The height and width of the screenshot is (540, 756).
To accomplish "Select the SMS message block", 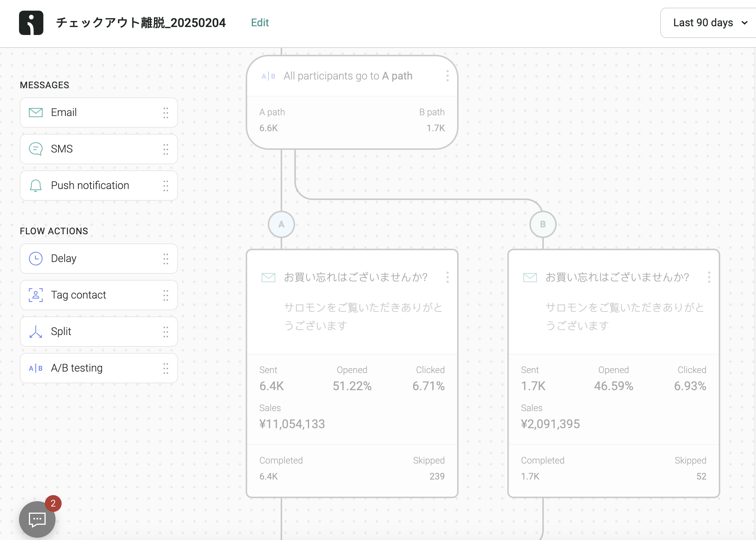I will coord(99,149).
